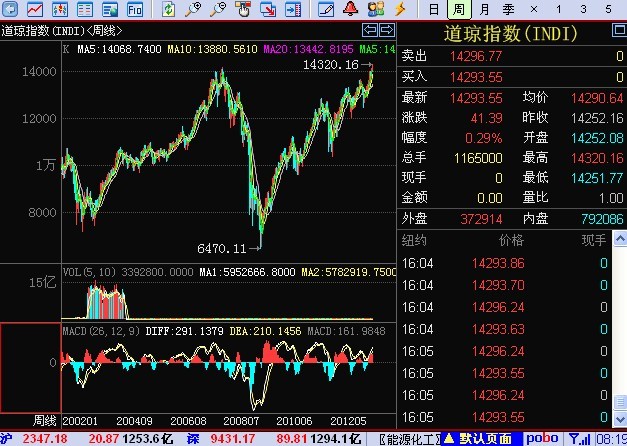Viewport: 627px width, 446px height.
Task: Click the zoom out magnifier icon
Action: (216, 9)
